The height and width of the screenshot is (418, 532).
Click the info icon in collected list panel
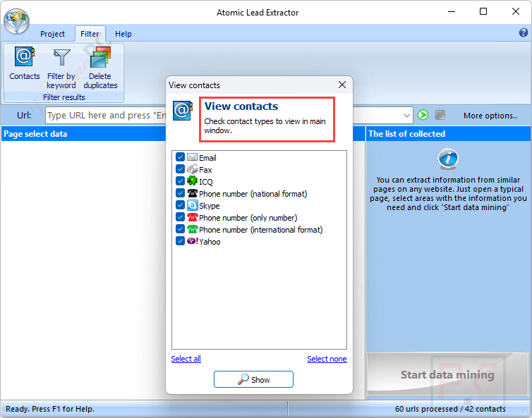point(447,159)
